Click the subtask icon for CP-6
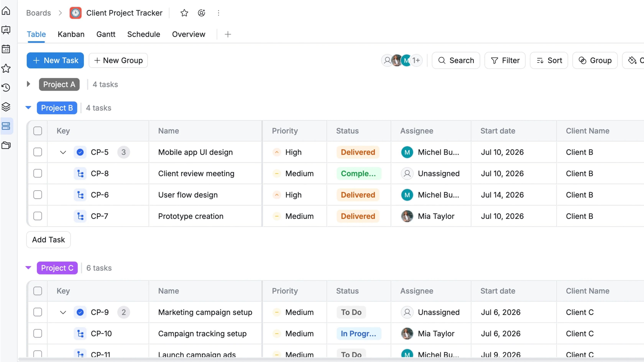Screen dimensions: 644x362 (x=80, y=195)
